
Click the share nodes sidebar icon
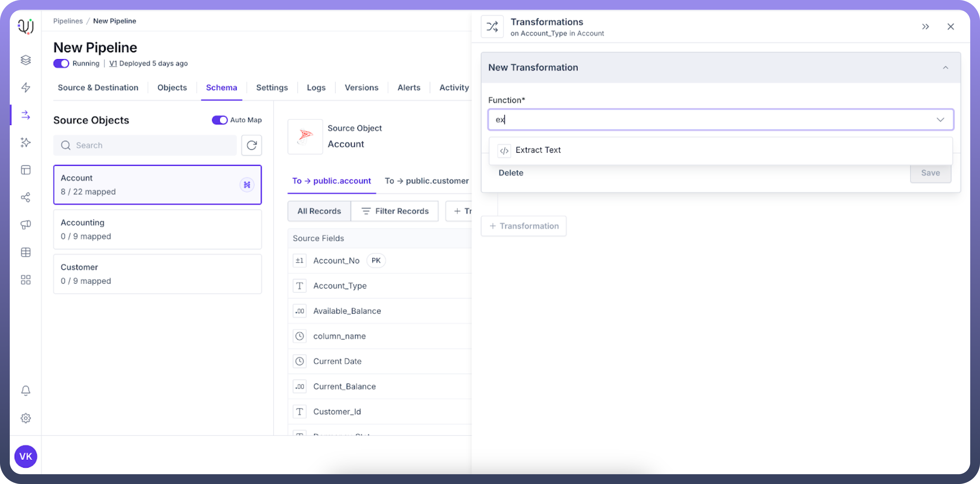(x=25, y=197)
